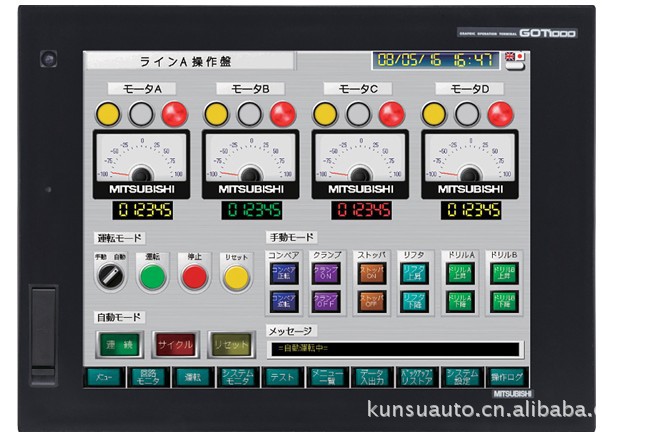Open 操作ログ operation log
Viewport: 658px width, 437px height.
pyautogui.click(x=507, y=377)
